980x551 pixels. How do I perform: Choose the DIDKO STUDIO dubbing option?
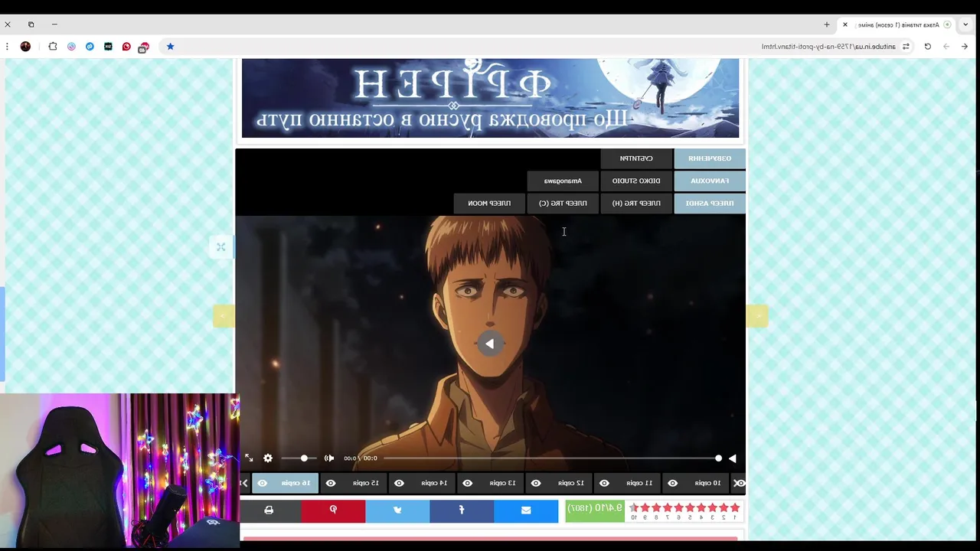[636, 181]
